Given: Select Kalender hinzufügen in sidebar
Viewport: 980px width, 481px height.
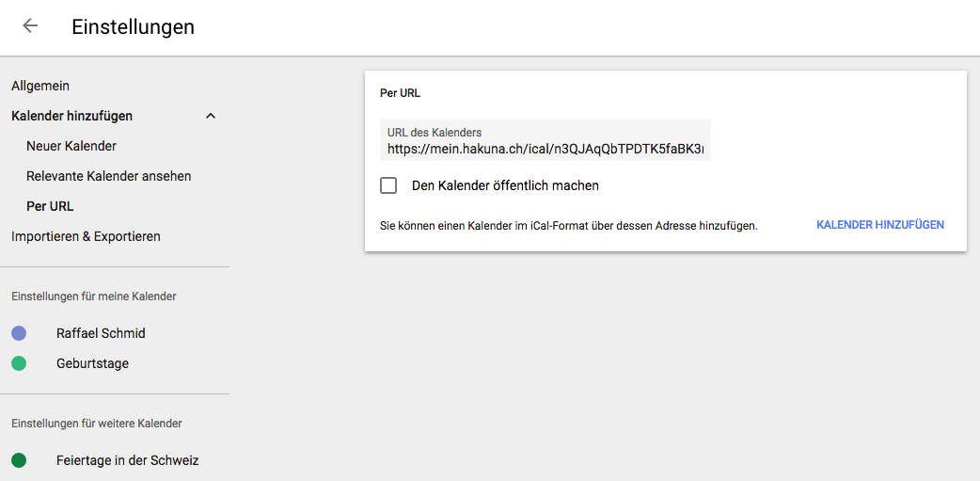Looking at the screenshot, I should coord(71,116).
